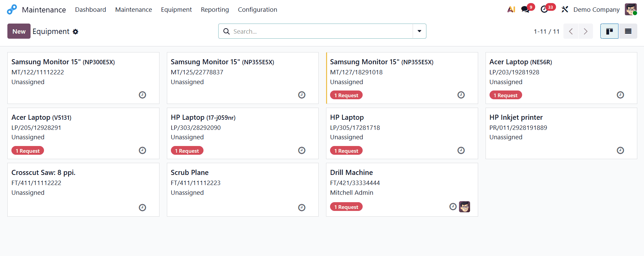This screenshot has height=256, width=644.
Task: Open activity clock on HP Inkjet printer card
Action: 620,150
